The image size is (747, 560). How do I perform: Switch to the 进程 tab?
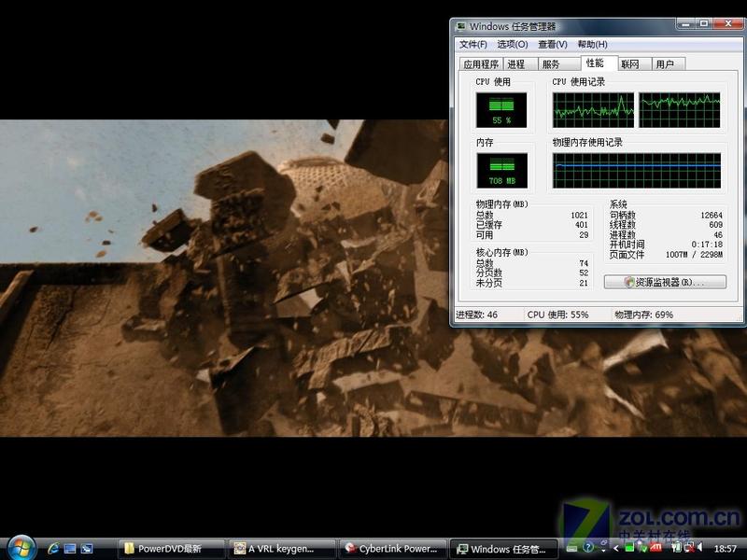pyautogui.click(x=520, y=63)
